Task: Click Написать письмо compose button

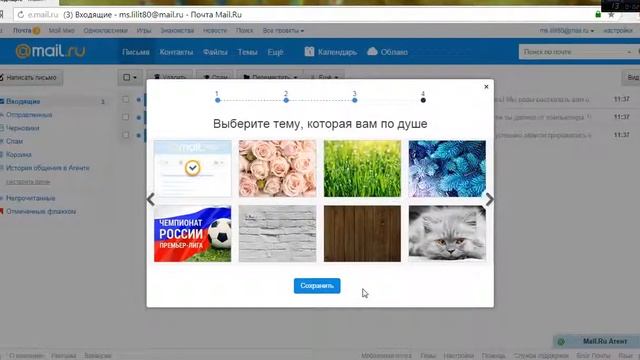Action: (31, 78)
